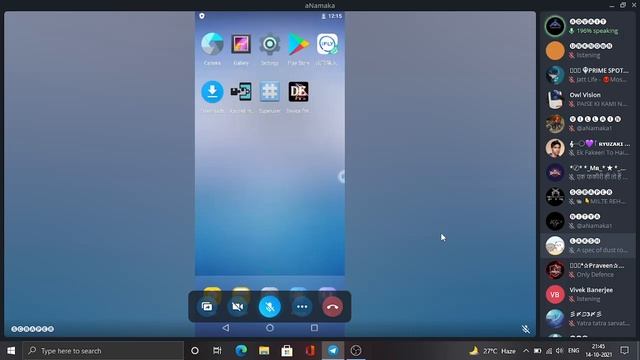
Task: Open the Owl Vision participant entry
Action: click(x=588, y=99)
